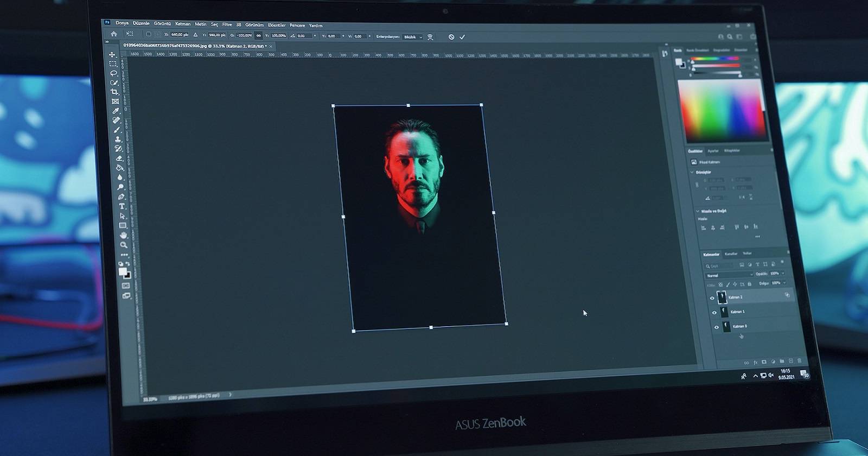Open the Normal blend mode dropdown
This screenshot has height=456, width=868.
click(729, 276)
